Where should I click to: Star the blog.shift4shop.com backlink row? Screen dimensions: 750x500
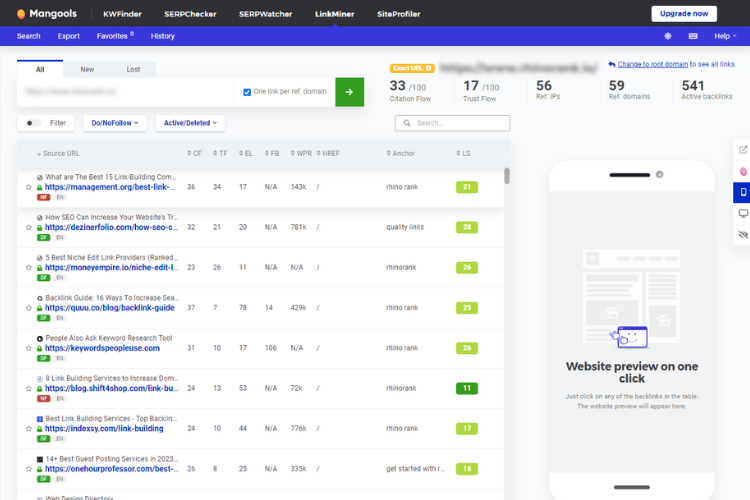pyautogui.click(x=29, y=388)
